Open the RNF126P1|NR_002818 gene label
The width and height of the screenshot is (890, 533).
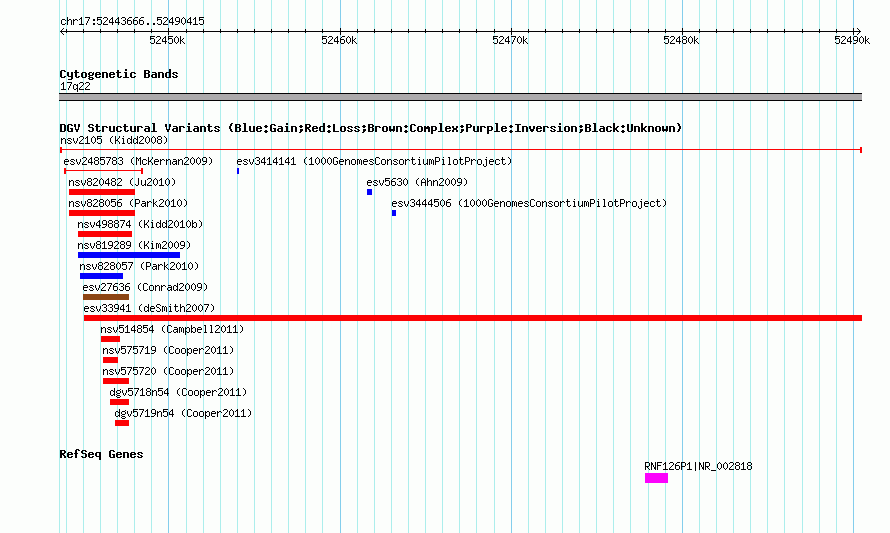698,466
